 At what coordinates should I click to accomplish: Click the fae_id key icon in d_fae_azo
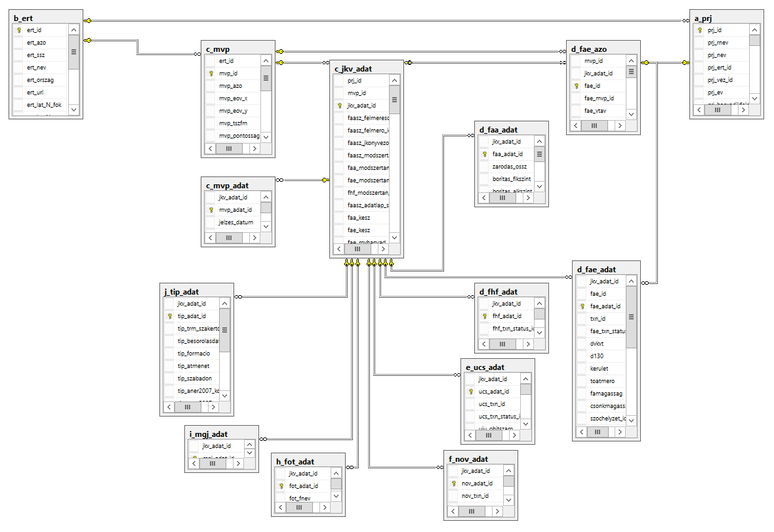click(x=576, y=86)
